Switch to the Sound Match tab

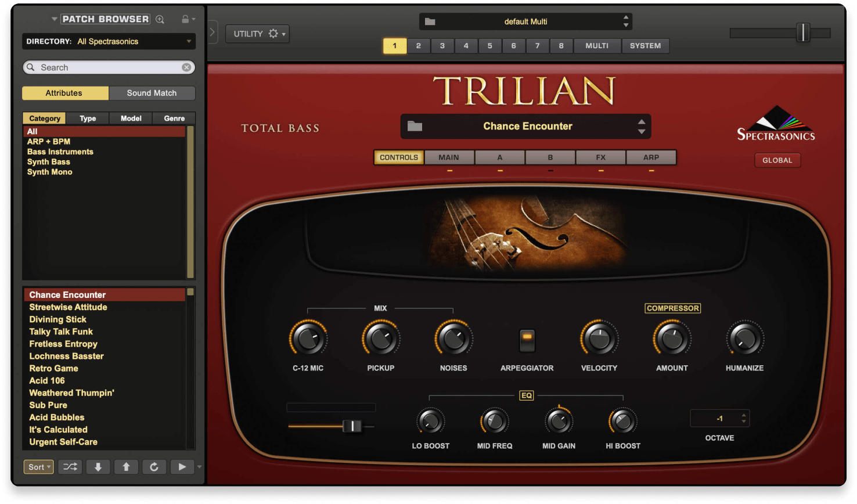coord(152,93)
